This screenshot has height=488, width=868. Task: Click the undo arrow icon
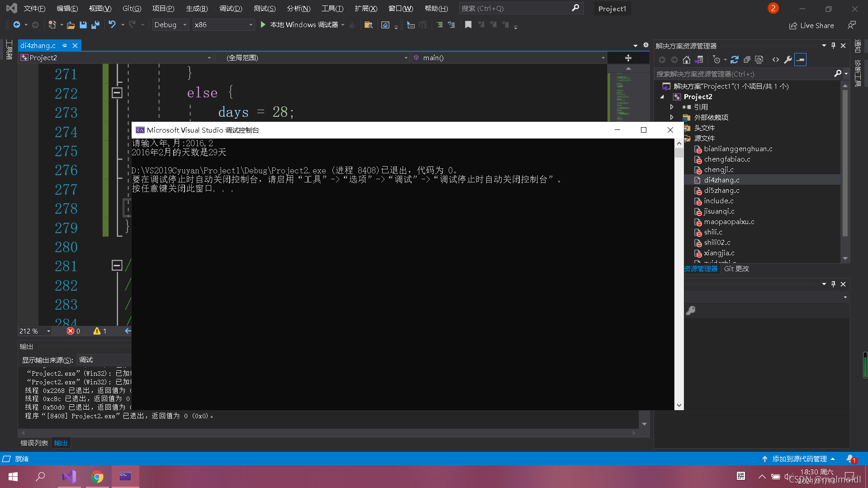click(x=112, y=25)
